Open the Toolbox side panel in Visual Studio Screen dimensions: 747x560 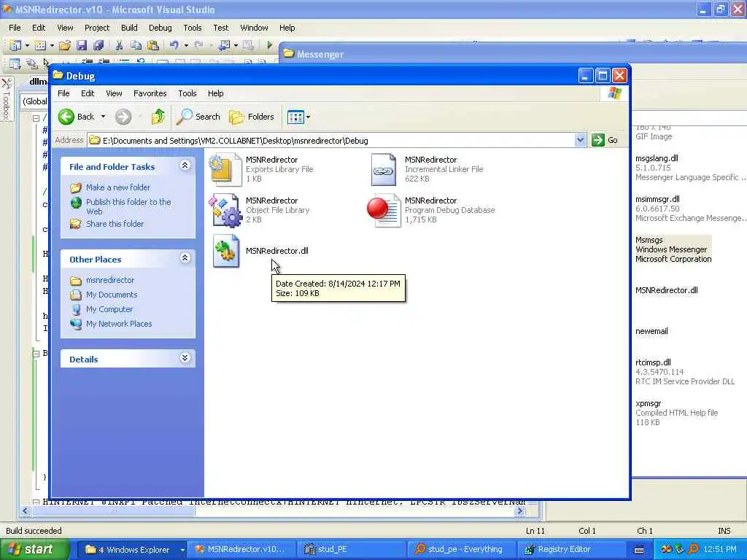(x=6, y=99)
